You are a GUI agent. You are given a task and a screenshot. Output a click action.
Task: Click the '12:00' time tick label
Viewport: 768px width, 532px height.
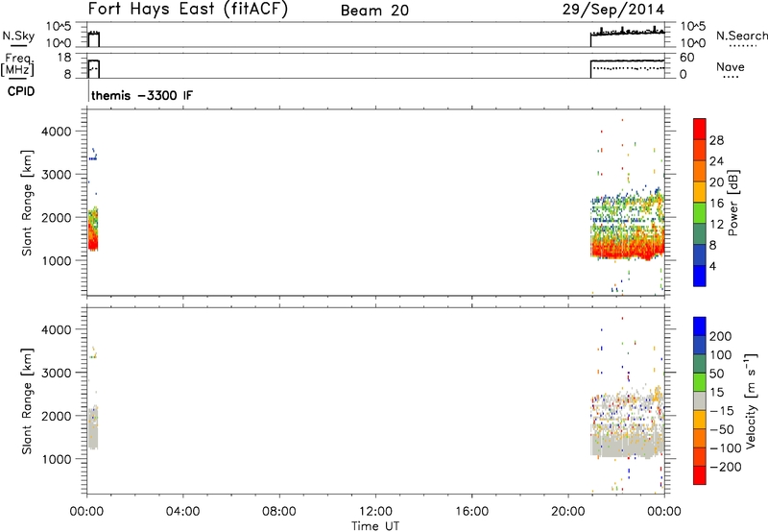[375, 512]
